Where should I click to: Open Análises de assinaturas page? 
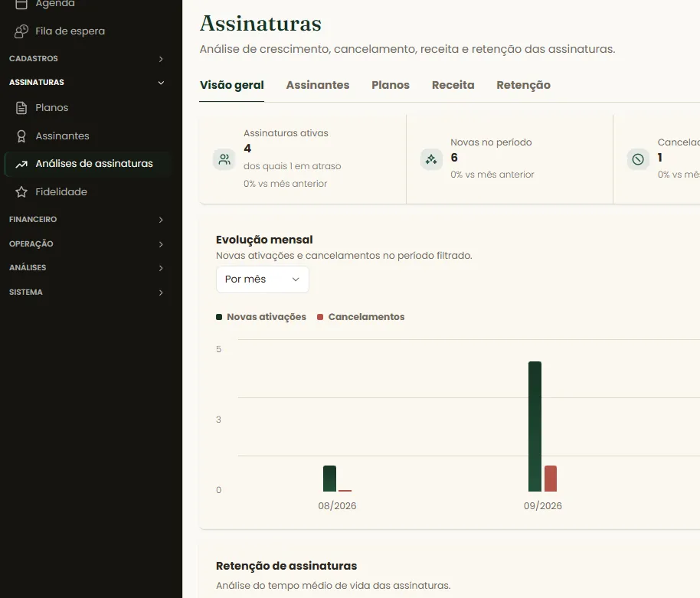(x=87, y=164)
